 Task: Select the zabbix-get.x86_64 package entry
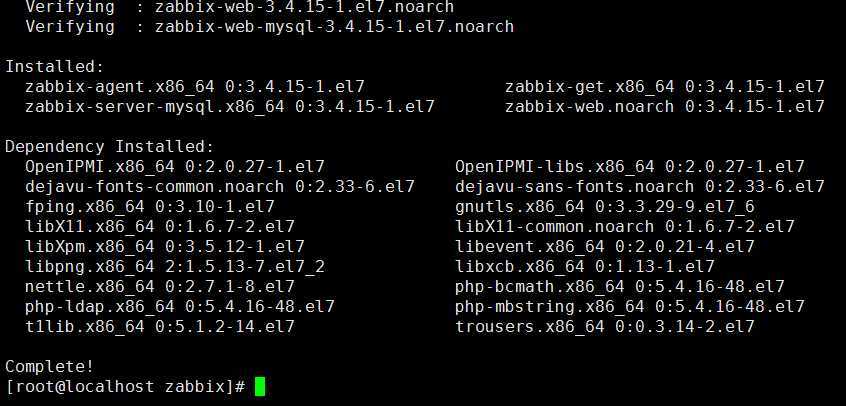click(665, 86)
